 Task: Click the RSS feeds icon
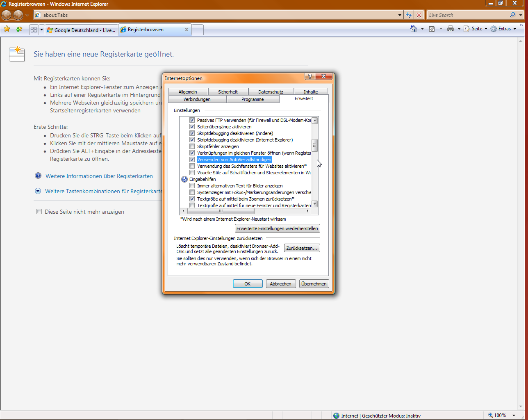(432, 29)
